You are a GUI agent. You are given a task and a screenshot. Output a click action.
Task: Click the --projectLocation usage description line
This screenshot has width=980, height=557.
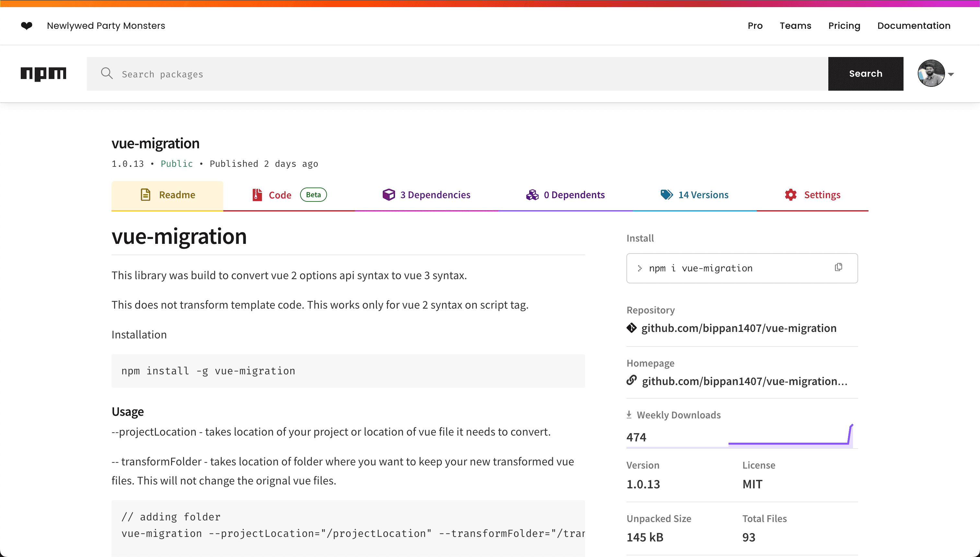(x=331, y=432)
